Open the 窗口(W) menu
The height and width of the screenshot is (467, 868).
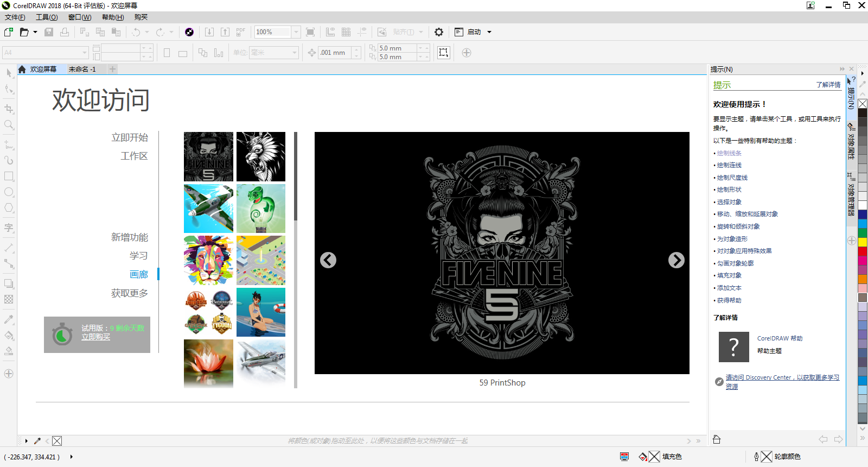(80, 17)
